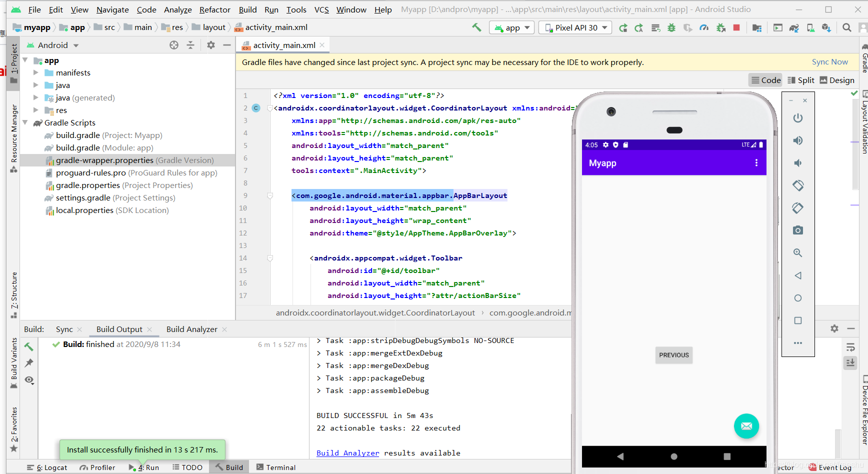Screen dimensions: 868x474
Task: Open the Resource Manager side panel
Action: pos(14,138)
